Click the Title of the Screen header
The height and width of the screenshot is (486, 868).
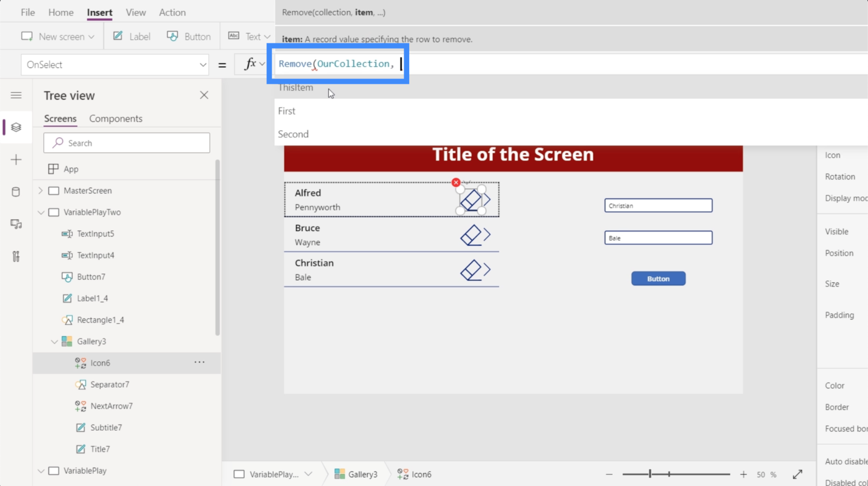pos(513,155)
